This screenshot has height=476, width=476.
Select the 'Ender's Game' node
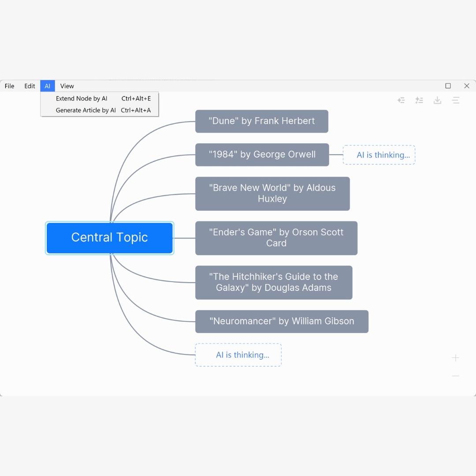point(276,238)
